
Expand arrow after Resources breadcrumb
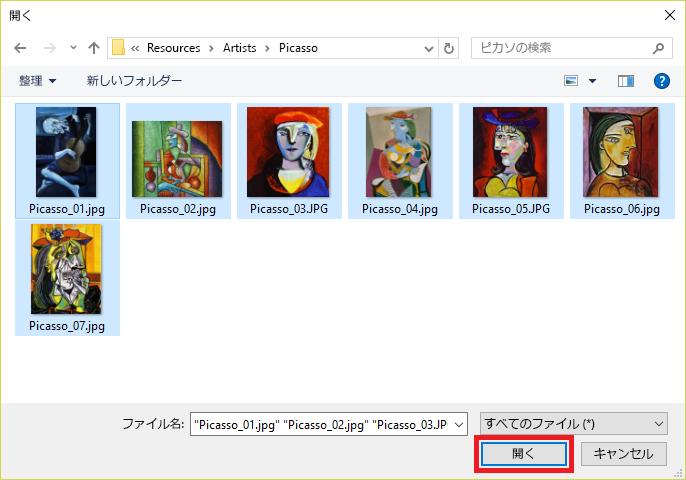211,48
